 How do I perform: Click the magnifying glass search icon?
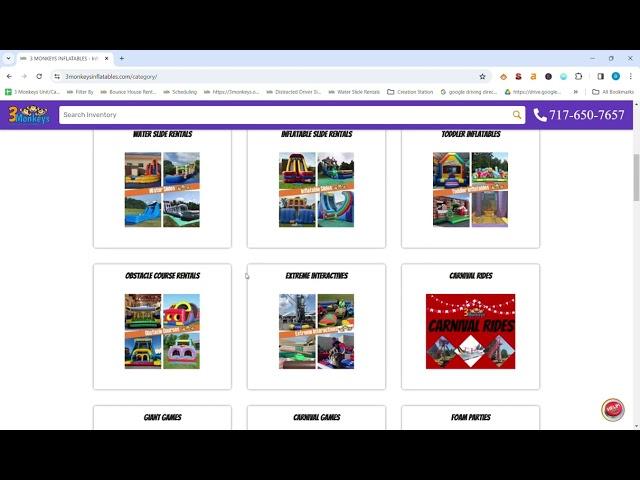pyautogui.click(x=517, y=115)
